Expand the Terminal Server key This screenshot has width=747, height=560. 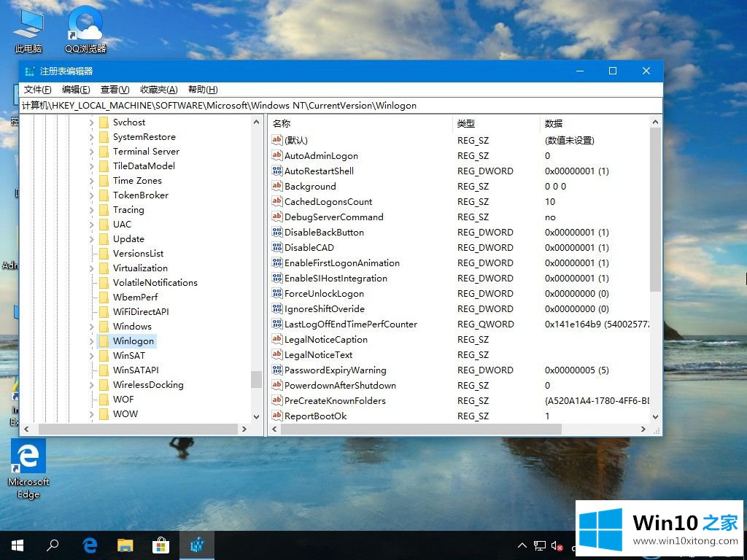pos(91,152)
